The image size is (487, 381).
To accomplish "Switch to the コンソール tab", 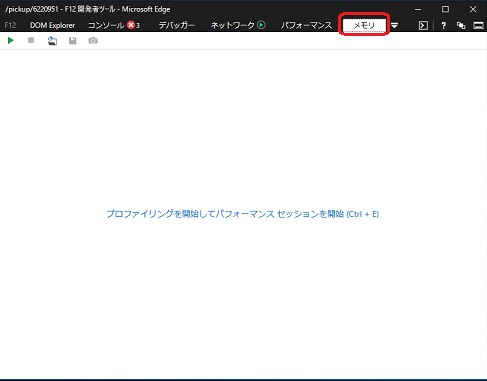I will pos(106,25).
